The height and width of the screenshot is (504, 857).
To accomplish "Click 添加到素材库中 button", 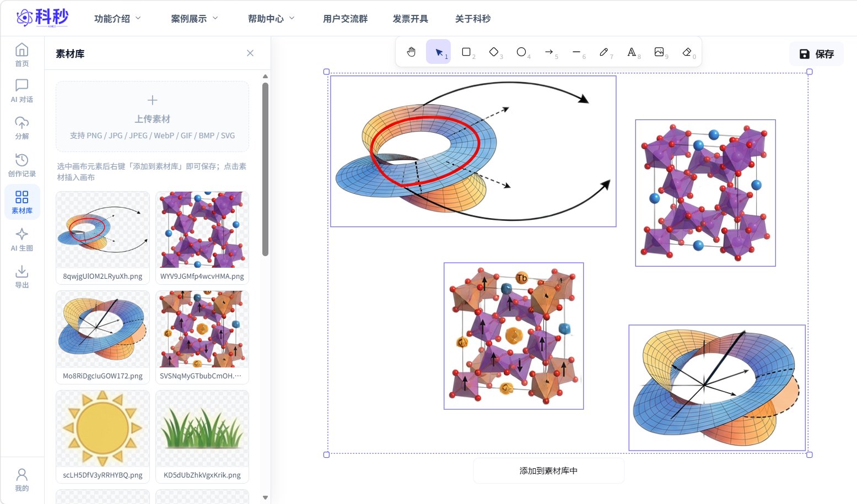I will pyautogui.click(x=548, y=471).
